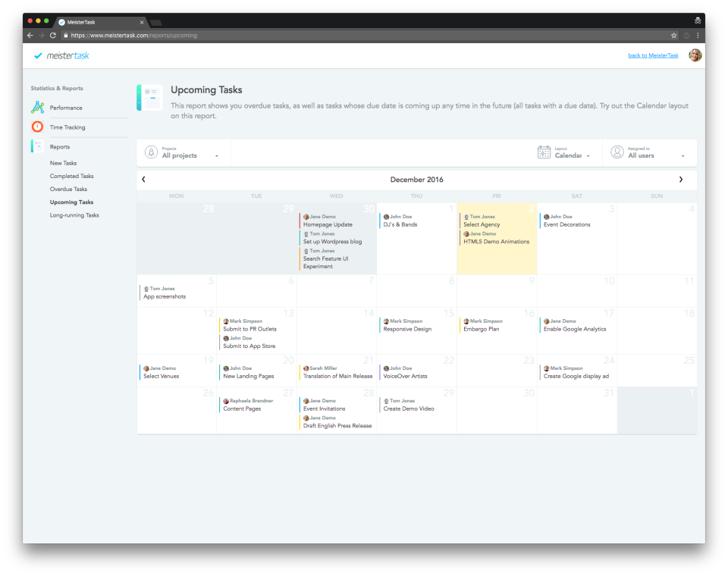Screen dimensions: 728x576
Task: Open the Performance section
Action: (66, 108)
